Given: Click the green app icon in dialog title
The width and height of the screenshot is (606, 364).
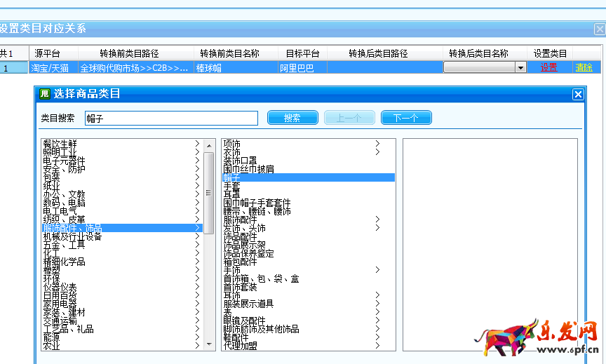Looking at the screenshot, I should pos(45,94).
